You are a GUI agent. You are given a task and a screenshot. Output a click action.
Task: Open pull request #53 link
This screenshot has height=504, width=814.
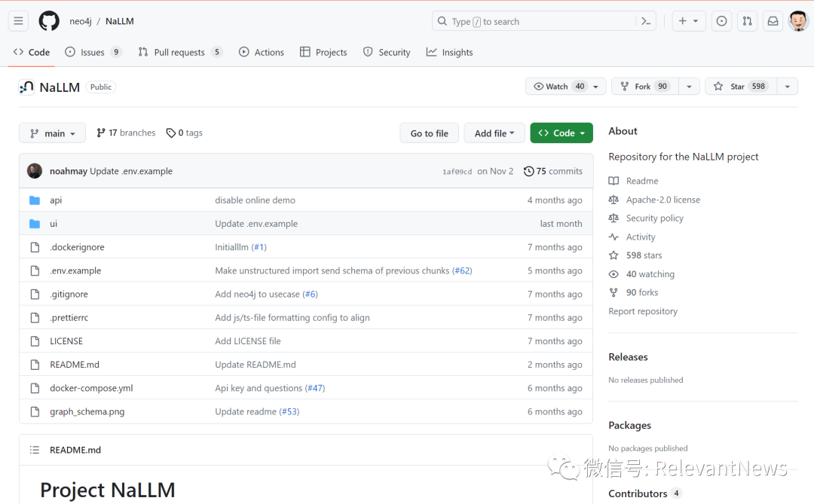pos(289,411)
